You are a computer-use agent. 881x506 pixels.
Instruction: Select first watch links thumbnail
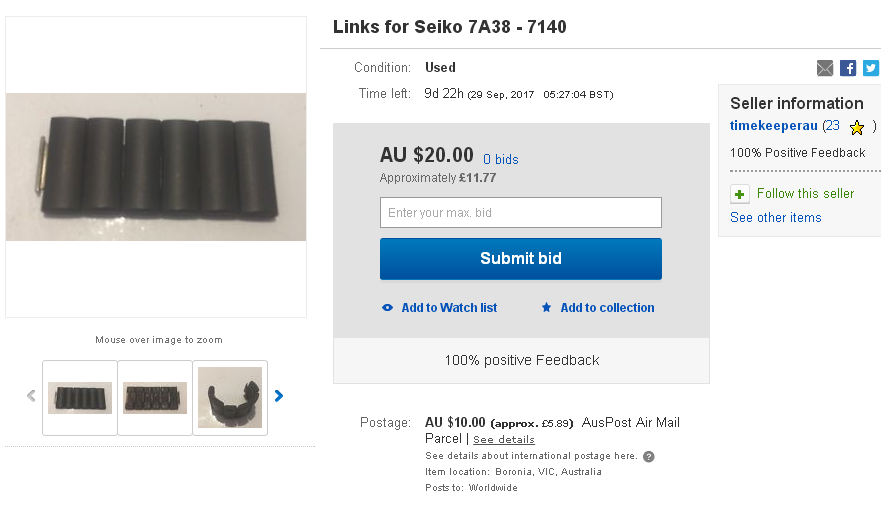(80, 397)
